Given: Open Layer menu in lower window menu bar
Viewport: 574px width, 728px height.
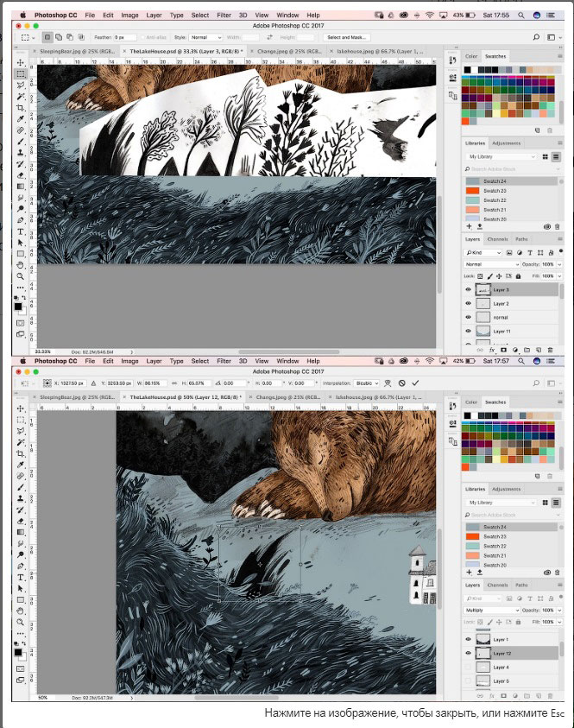Looking at the screenshot, I should pos(154,361).
